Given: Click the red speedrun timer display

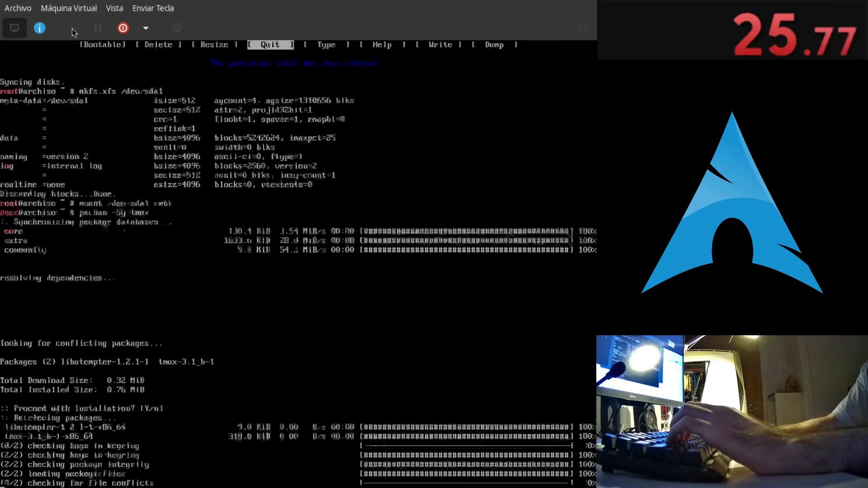Looking at the screenshot, I should [x=794, y=35].
